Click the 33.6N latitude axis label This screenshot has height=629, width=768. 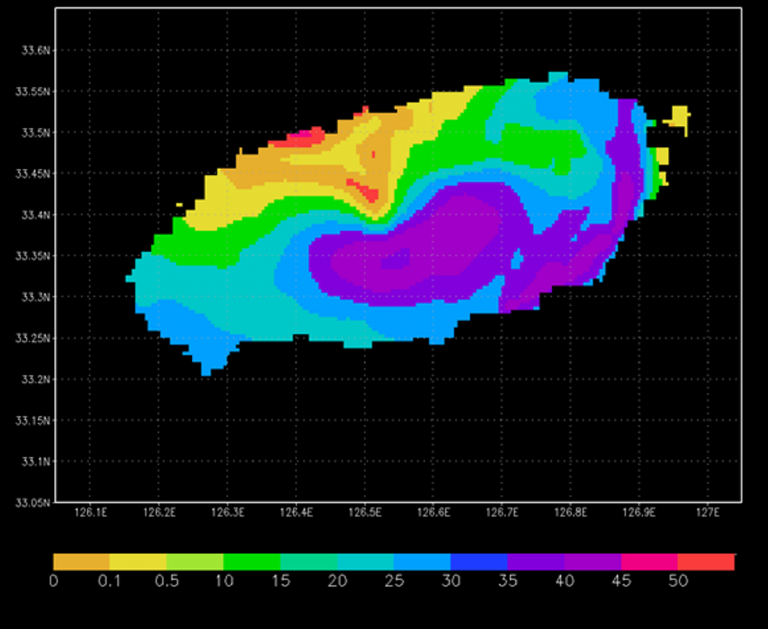click(35, 50)
